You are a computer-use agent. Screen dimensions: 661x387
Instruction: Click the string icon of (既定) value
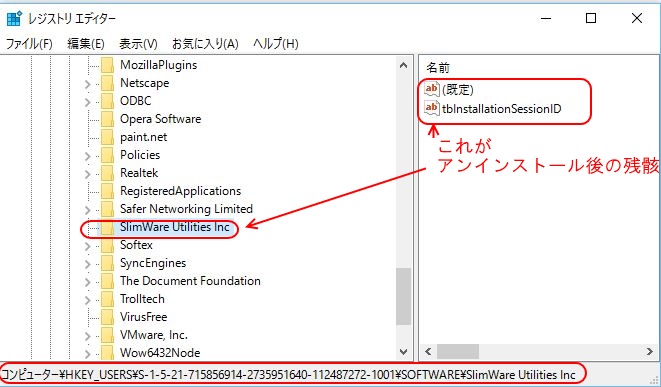(432, 89)
